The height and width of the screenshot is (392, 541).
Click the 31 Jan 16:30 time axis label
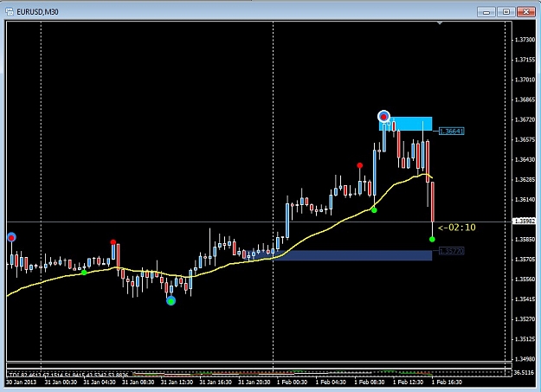pyautogui.click(x=216, y=382)
